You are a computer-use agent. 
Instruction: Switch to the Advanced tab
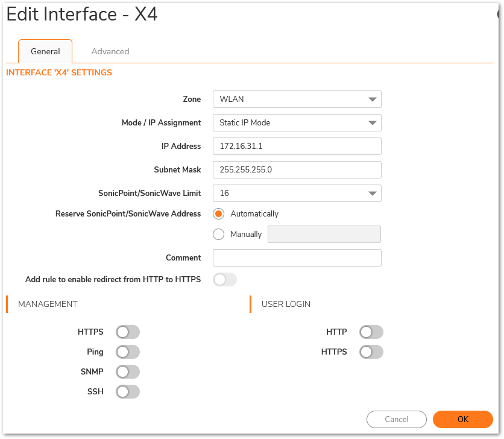click(x=110, y=51)
